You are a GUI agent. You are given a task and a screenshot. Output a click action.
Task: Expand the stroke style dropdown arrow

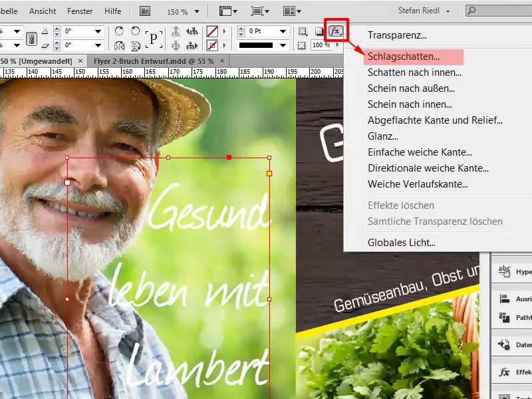click(283, 45)
